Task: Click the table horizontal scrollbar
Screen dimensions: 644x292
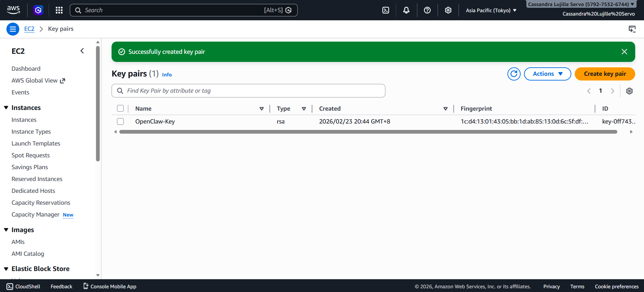Action: point(368,132)
